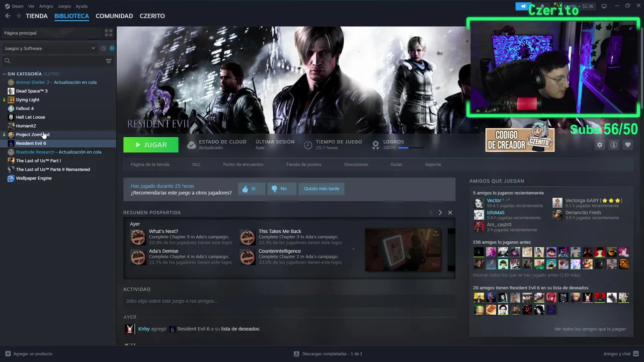Go forward with the right arrow
The image size is (644, 362).
pos(19,16)
